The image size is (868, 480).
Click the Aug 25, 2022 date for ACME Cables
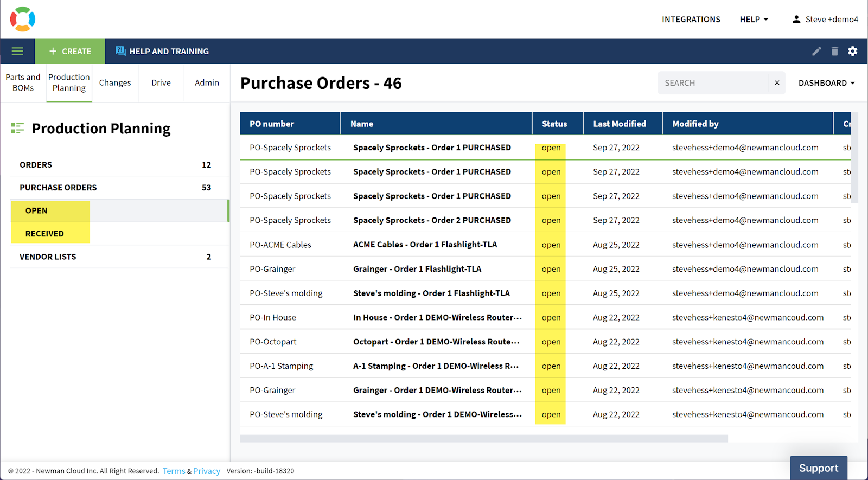pos(616,245)
